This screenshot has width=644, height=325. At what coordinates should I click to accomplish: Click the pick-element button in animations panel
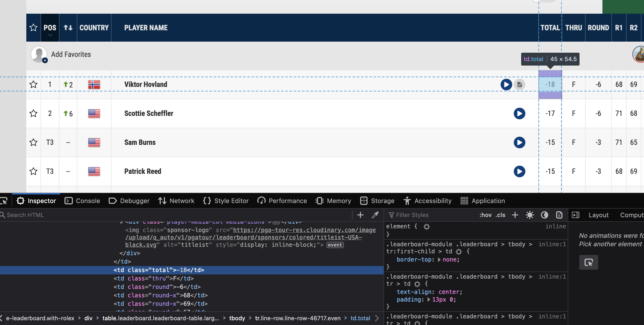point(588,262)
